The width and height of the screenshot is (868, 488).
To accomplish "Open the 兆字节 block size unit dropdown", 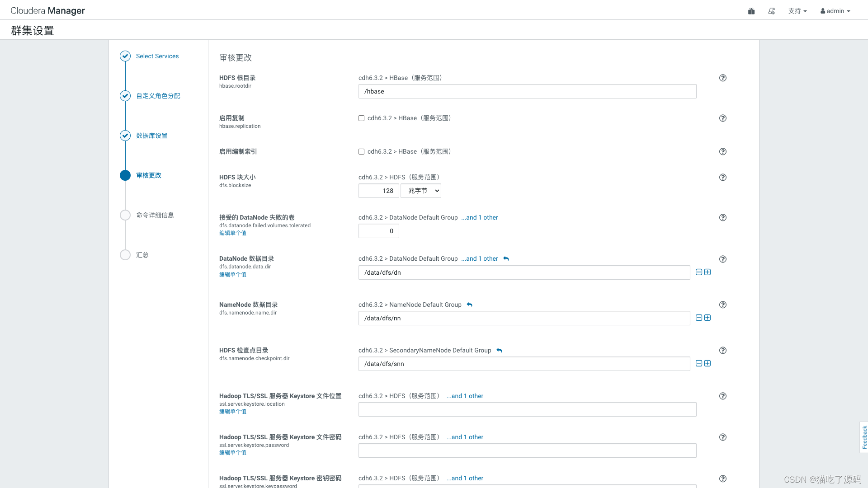I will click(x=420, y=191).
